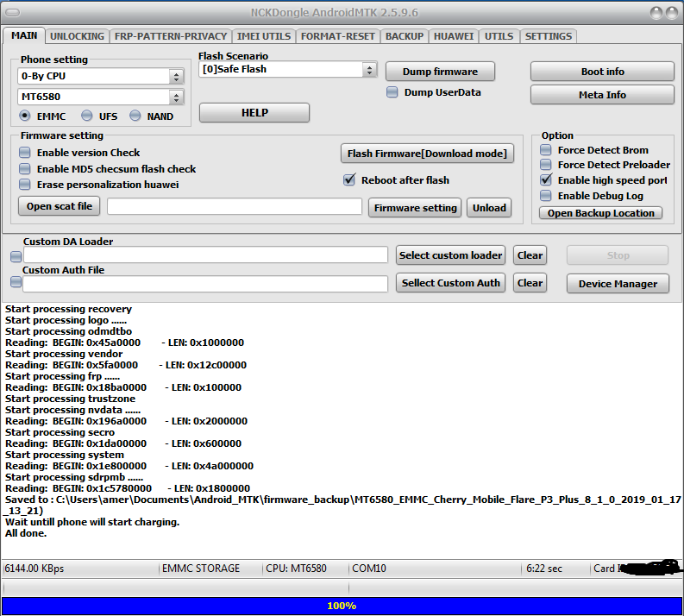The image size is (684, 616).
Task: Open the FRP-PATTERN-PRIVACY tab
Action: (x=171, y=36)
